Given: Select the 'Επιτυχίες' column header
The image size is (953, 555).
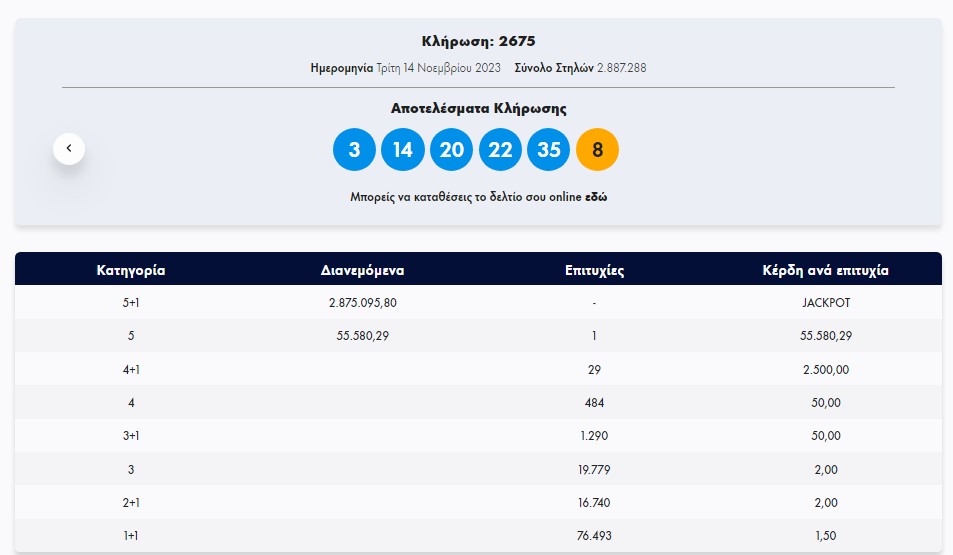Looking at the screenshot, I should [x=594, y=270].
